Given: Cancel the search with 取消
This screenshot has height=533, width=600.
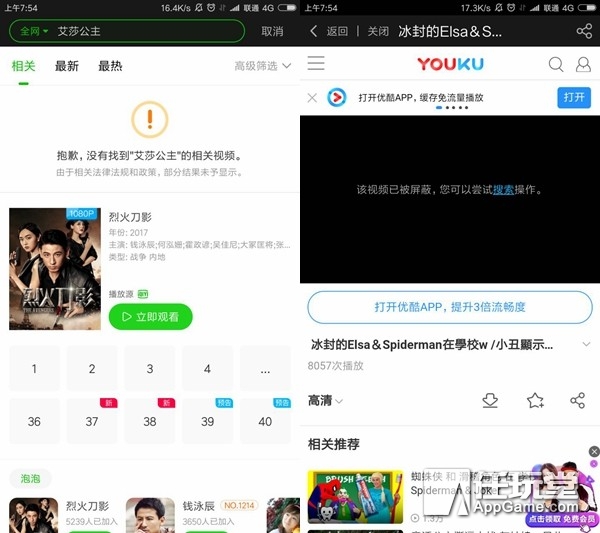Looking at the screenshot, I should (x=272, y=31).
